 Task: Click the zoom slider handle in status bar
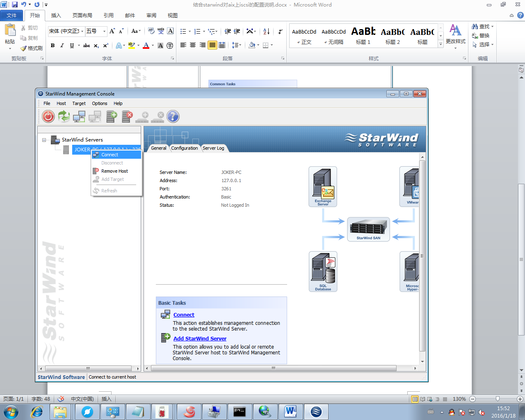(x=498, y=399)
